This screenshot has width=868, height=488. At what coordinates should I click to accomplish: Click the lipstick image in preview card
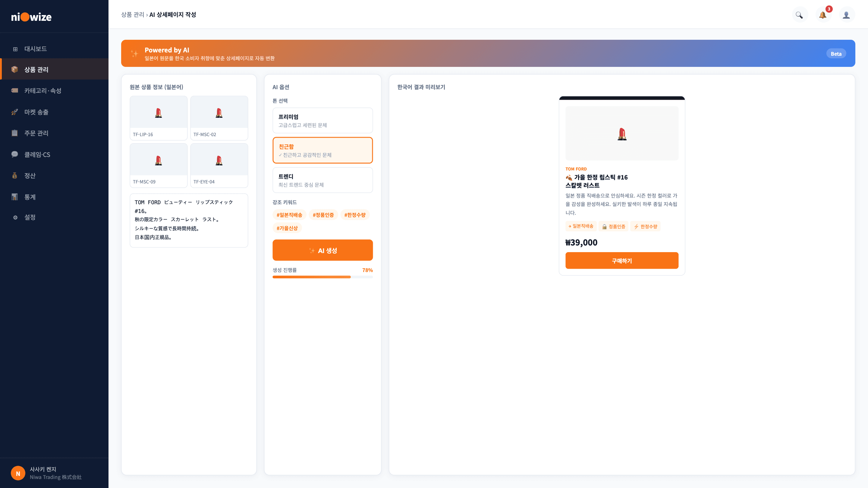(x=622, y=133)
